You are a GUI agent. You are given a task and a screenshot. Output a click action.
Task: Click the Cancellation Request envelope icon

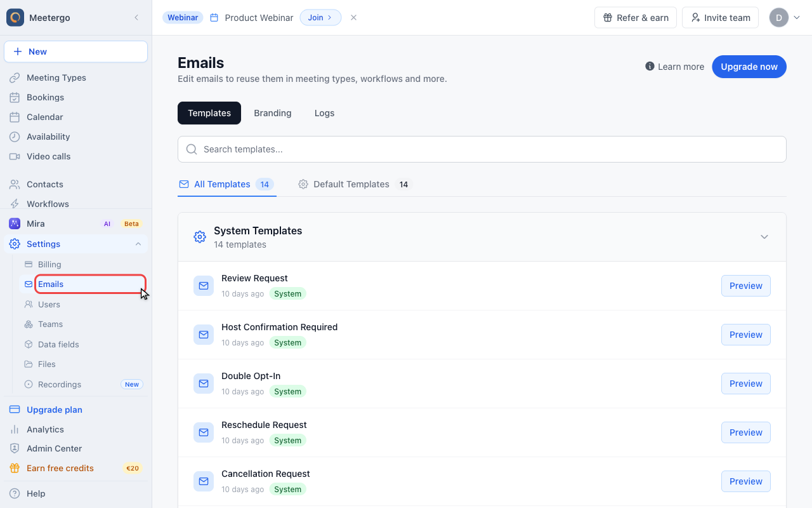(204, 481)
